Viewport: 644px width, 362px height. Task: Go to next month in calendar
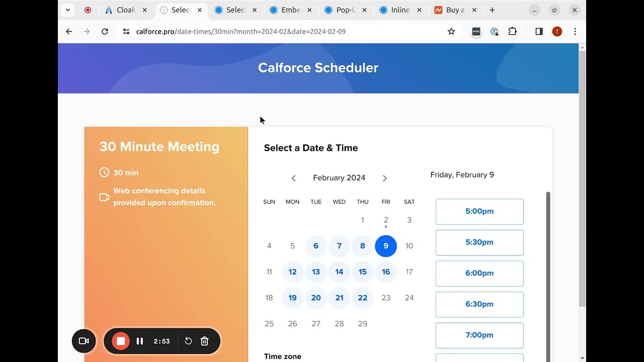point(384,178)
